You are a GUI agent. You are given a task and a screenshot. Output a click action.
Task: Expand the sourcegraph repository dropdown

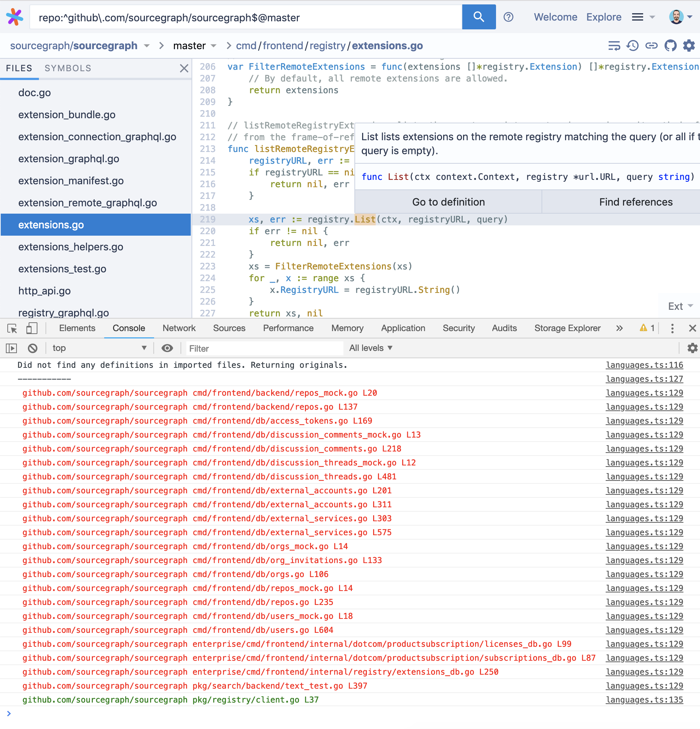click(147, 46)
